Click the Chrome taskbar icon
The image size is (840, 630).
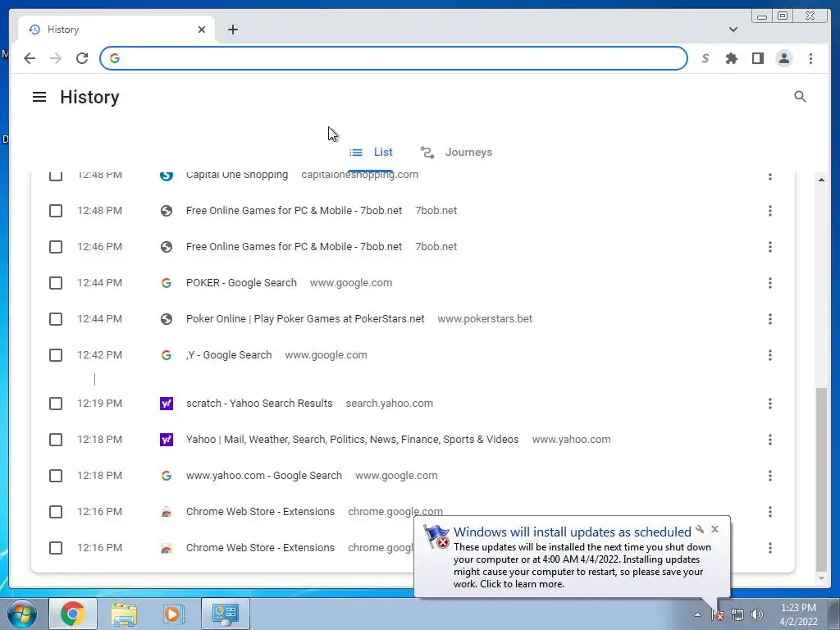coord(73,614)
